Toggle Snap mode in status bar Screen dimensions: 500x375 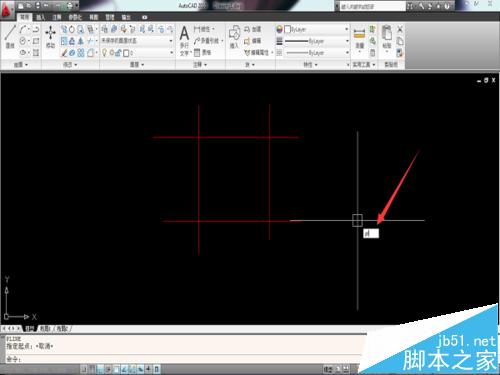(x=85, y=369)
